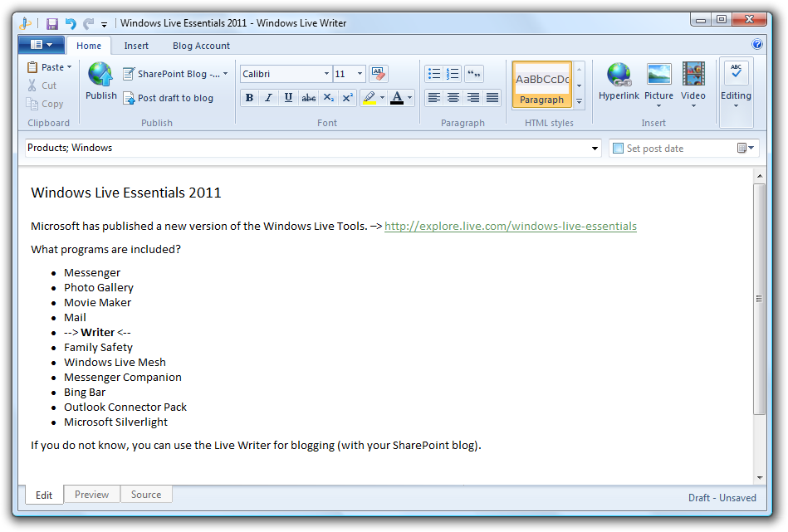Click the Photo Gallery list item
788x532 pixels.
click(x=99, y=288)
